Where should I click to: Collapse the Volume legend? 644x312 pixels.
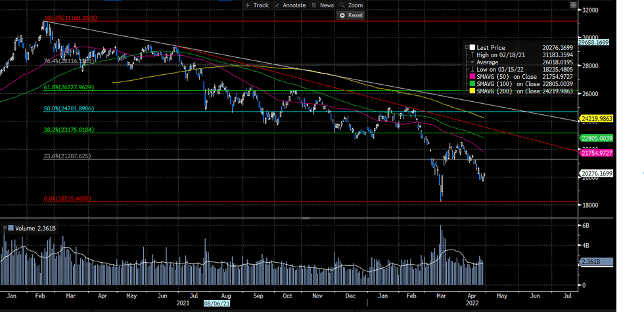click(x=4, y=228)
